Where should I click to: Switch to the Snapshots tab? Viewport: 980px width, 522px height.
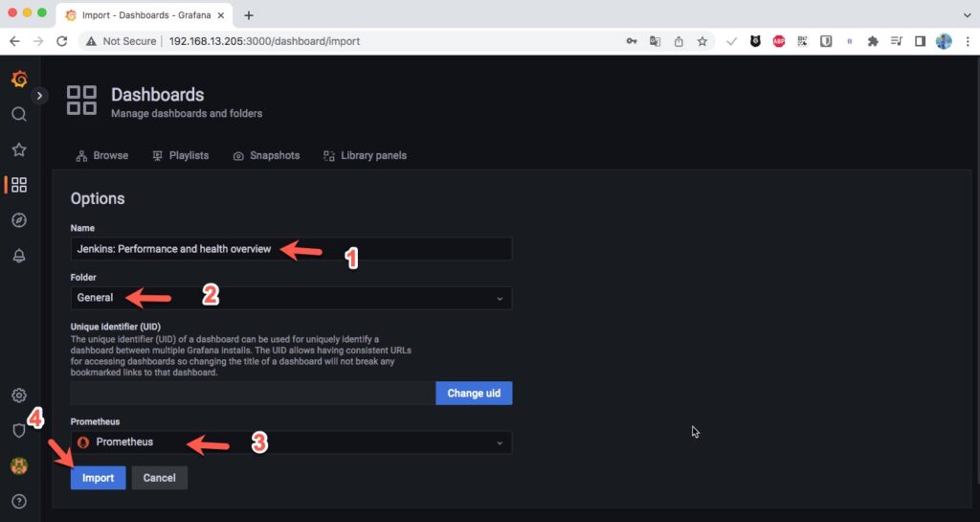click(x=266, y=156)
